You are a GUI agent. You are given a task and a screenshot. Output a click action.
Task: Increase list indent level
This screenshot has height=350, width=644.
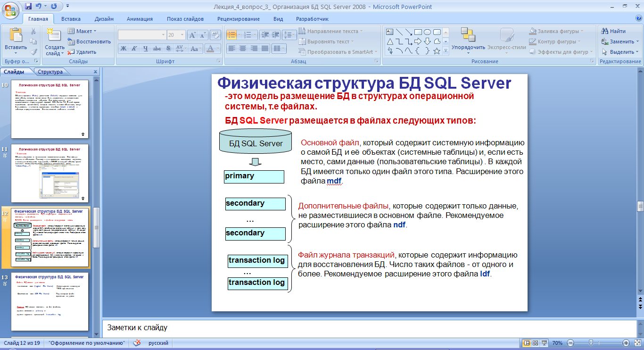(275, 34)
